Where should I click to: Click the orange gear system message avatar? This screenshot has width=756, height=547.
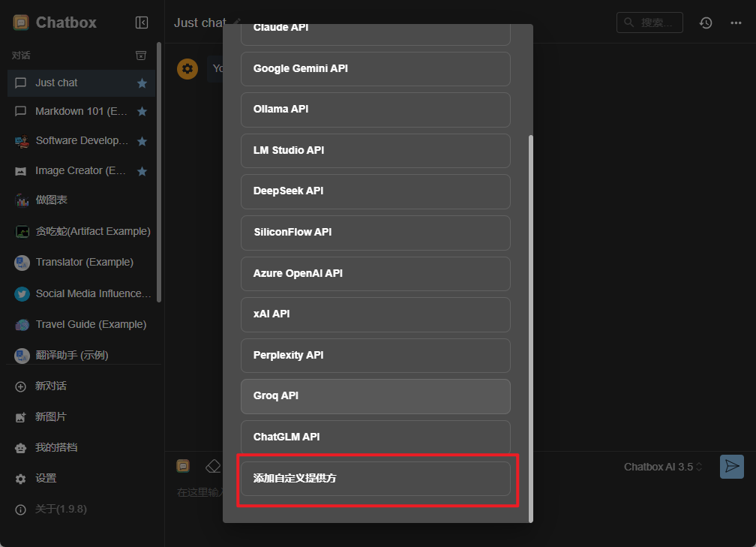[x=187, y=69]
